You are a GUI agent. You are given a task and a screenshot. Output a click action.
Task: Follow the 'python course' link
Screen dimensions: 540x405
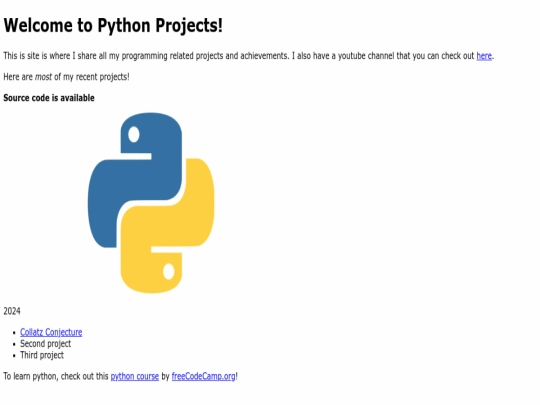pos(135,376)
